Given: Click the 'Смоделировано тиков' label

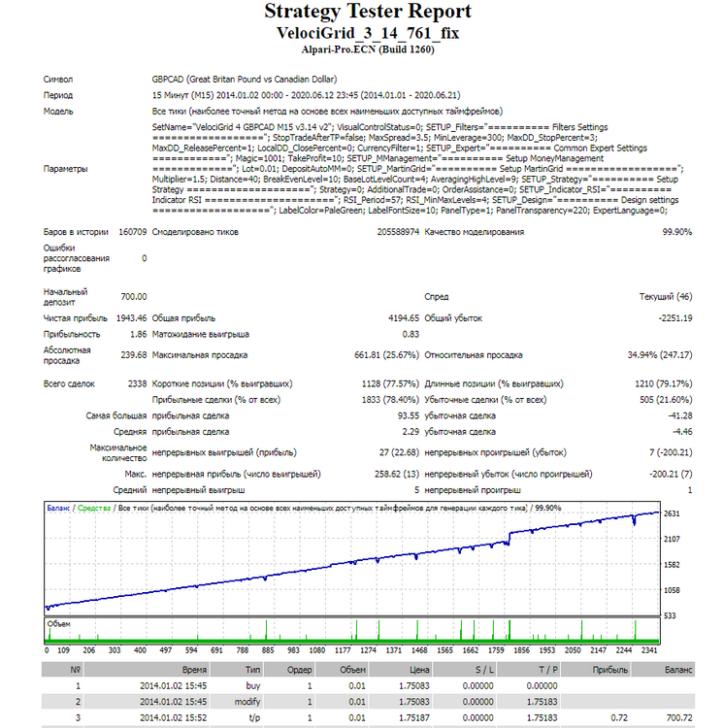Looking at the screenshot, I should 195,232.
